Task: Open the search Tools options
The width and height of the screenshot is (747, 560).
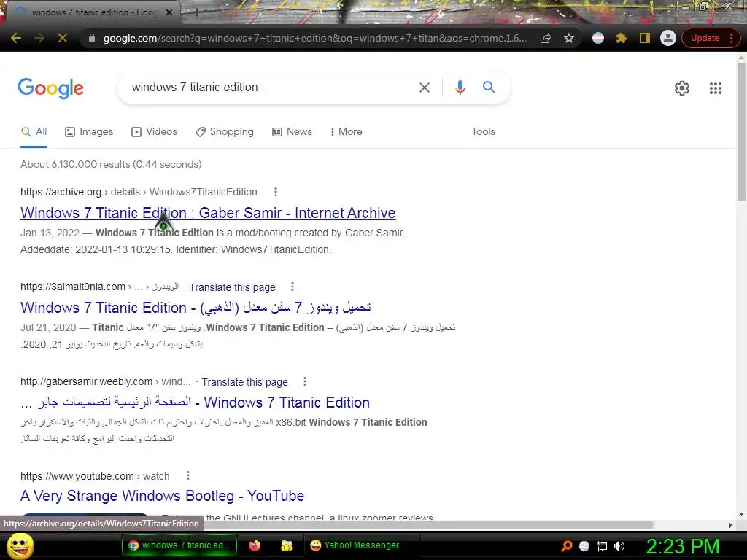Action: tap(483, 132)
